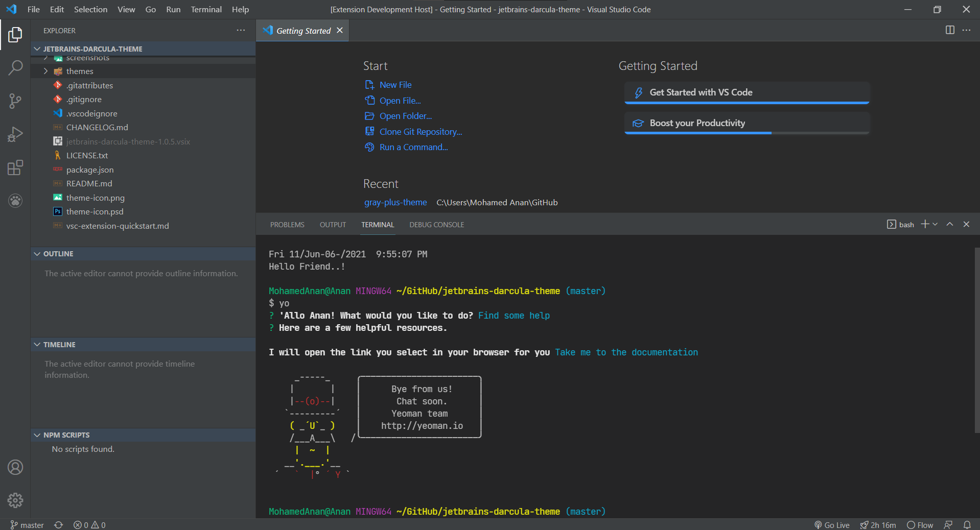Open LICENSE.txt file

point(143,155)
